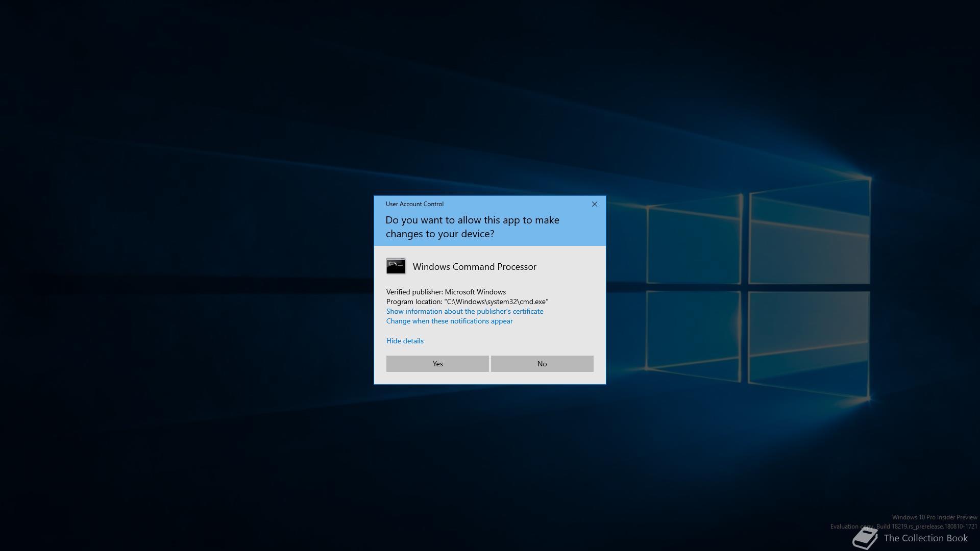Click the Verified publisher: Microsoft Windows line
The image size is (980, 551).
446,292
